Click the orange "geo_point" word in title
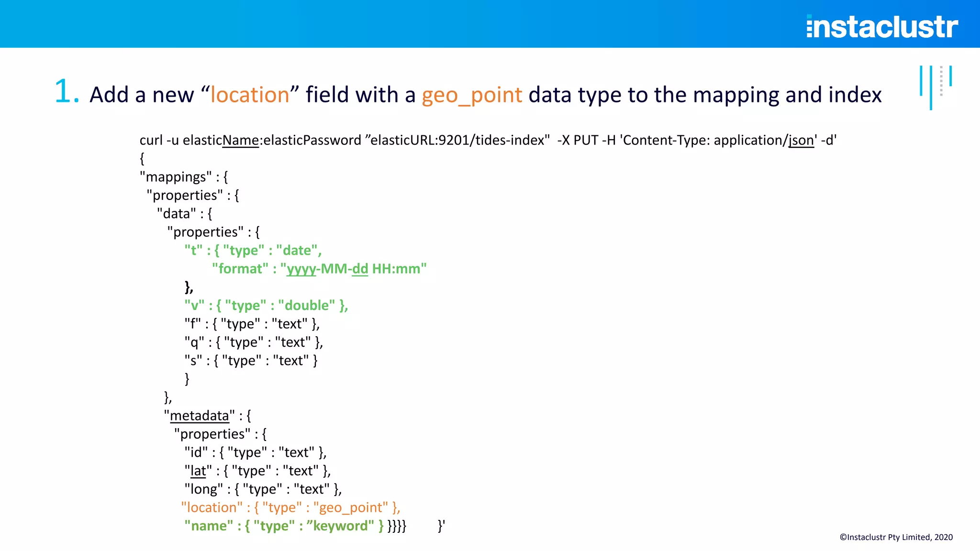This screenshot has height=551, width=980. (472, 96)
